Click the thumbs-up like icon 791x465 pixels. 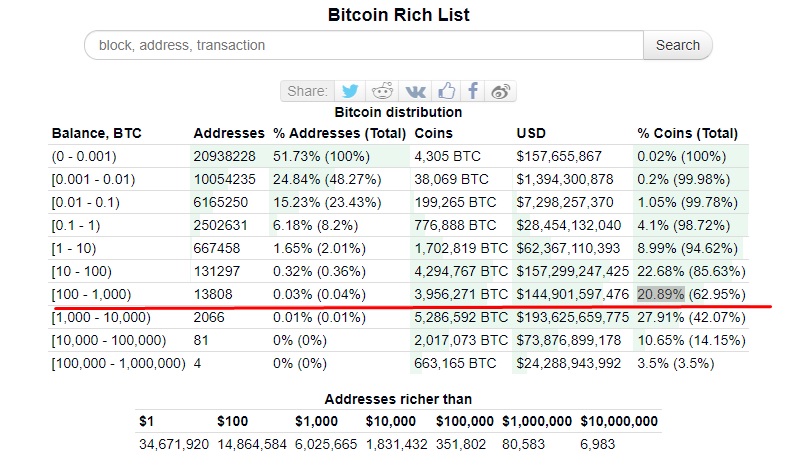pyautogui.click(x=445, y=91)
